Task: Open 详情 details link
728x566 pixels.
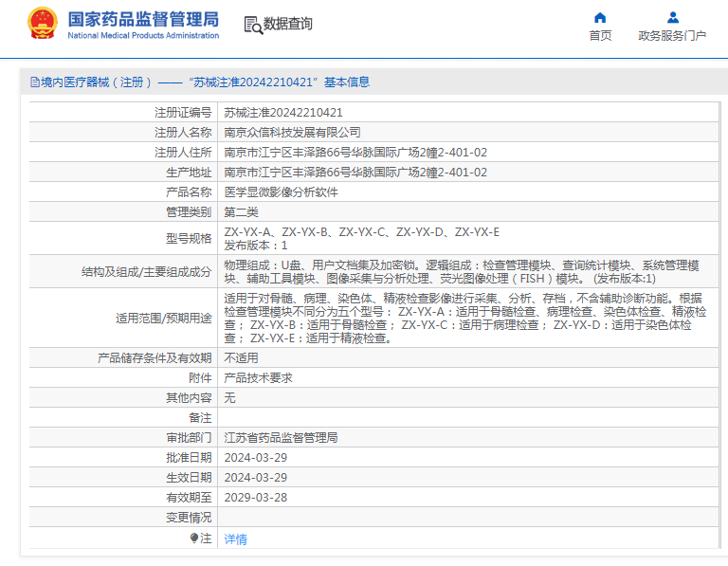Action: pos(235,539)
